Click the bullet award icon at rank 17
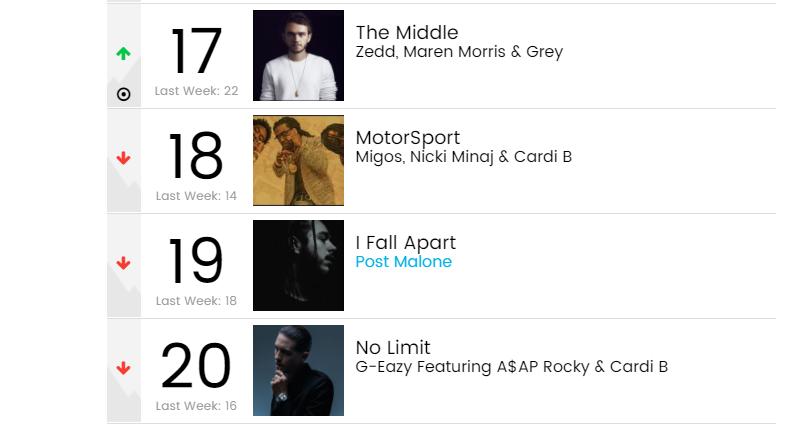Screen dimensions: 786x424 click(x=124, y=94)
